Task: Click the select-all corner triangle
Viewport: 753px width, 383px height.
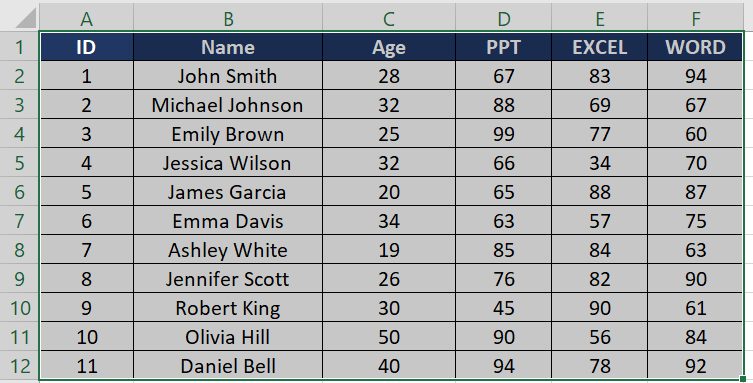Action: (25, 18)
